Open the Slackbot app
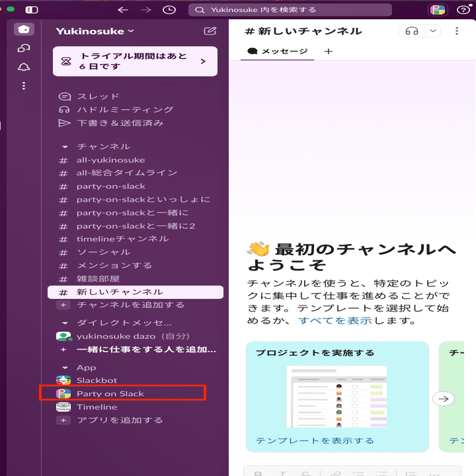This screenshot has width=476, height=476. [x=136, y=380]
